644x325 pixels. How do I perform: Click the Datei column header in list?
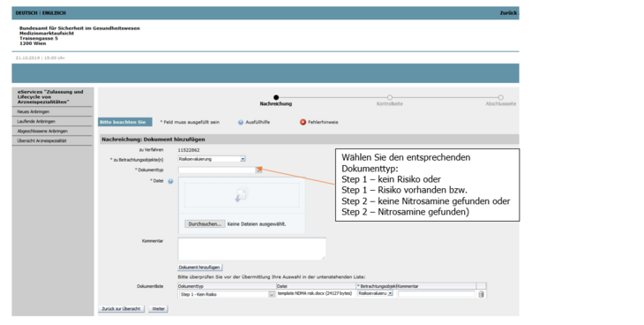(x=281, y=286)
